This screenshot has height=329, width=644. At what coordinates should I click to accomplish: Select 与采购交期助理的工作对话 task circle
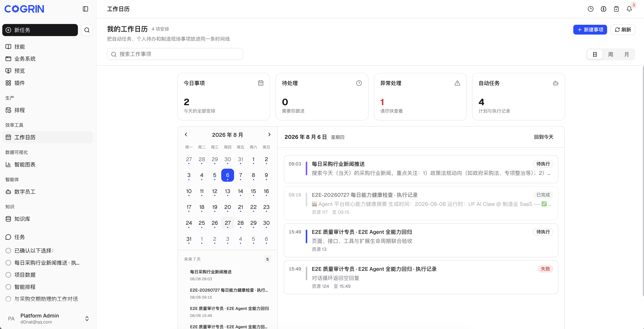pyautogui.click(x=8, y=299)
